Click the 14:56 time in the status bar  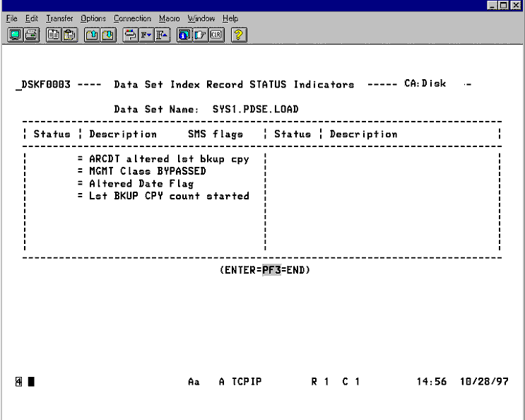tap(432, 382)
